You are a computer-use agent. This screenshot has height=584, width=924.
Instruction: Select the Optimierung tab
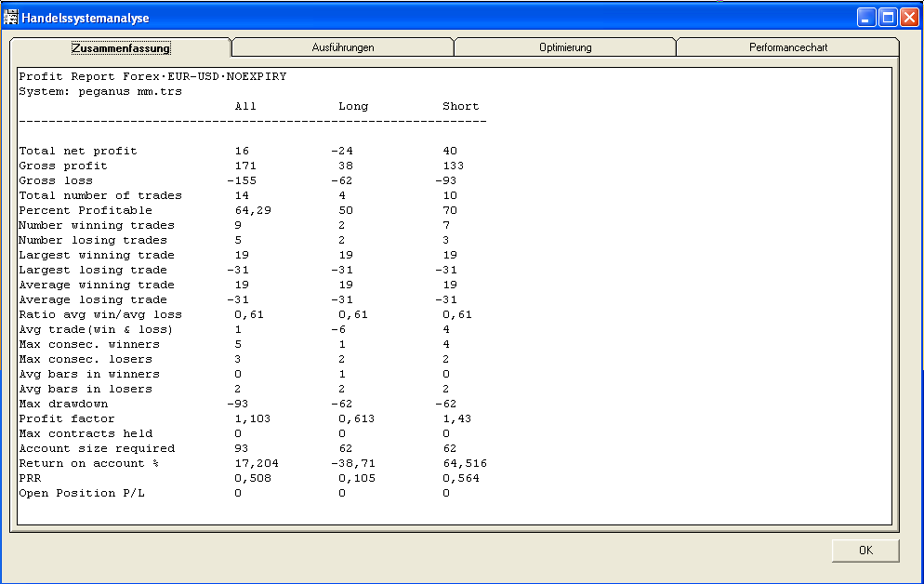[564, 47]
